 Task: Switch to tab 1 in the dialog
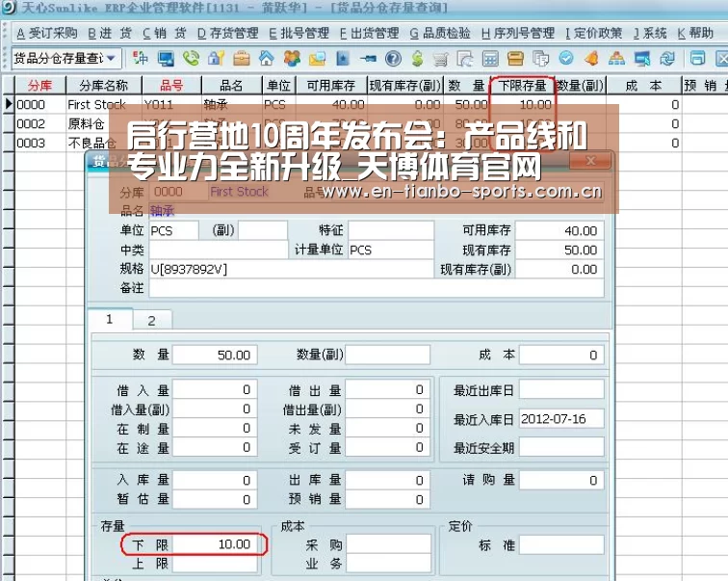pyautogui.click(x=110, y=319)
